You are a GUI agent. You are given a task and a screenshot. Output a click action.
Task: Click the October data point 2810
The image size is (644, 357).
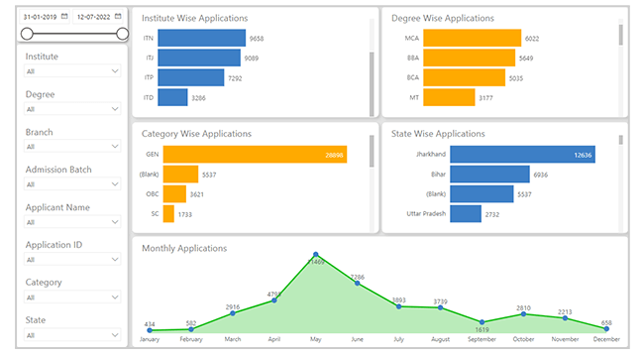523,314
